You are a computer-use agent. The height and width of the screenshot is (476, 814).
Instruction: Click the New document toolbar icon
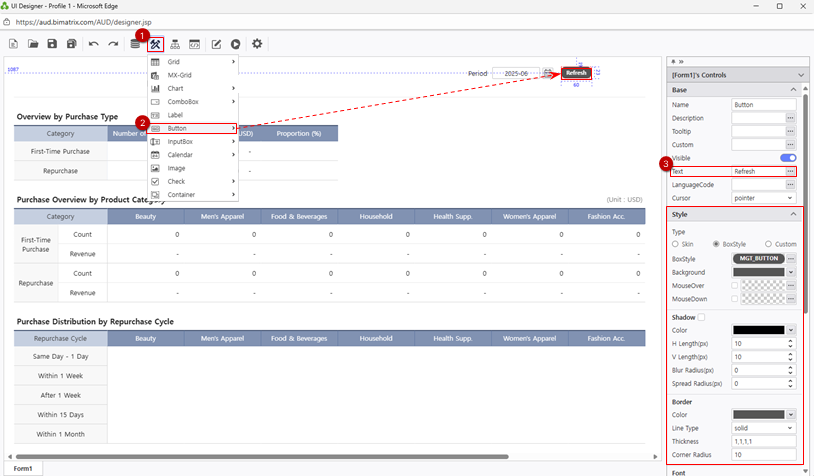14,44
